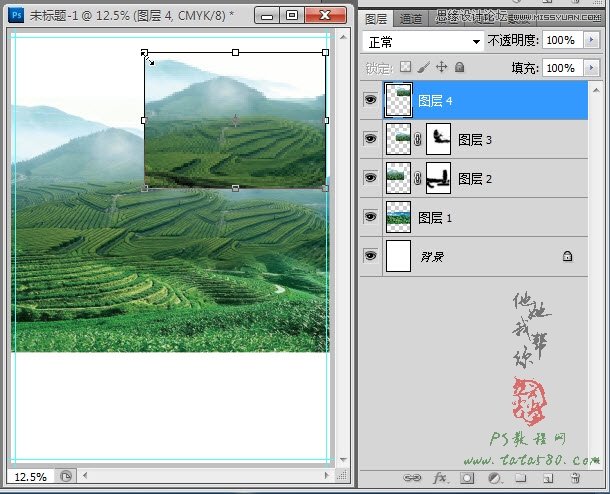Click the horizontal scroll left arrow

coord(85,475)
